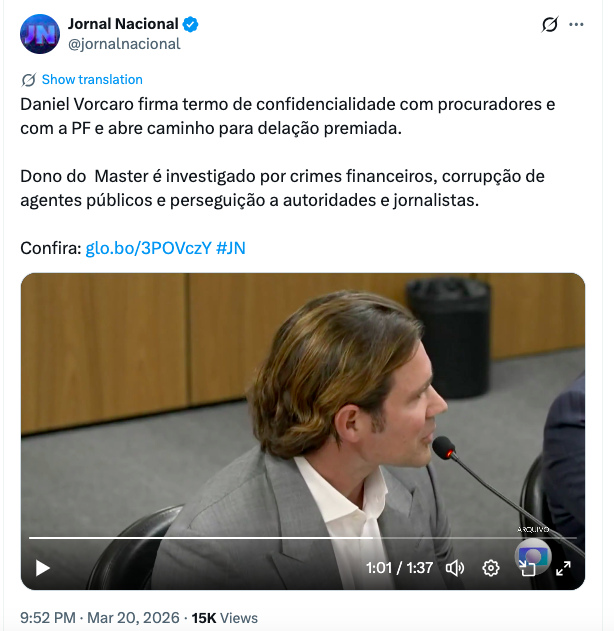
Task: Click the blue verified badge
Action: tap(191, 24)
